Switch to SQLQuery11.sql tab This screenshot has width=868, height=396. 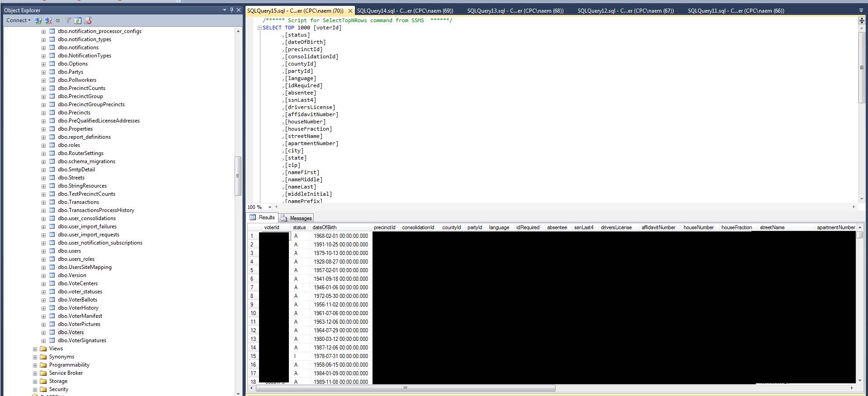click(x=736, y=11)
